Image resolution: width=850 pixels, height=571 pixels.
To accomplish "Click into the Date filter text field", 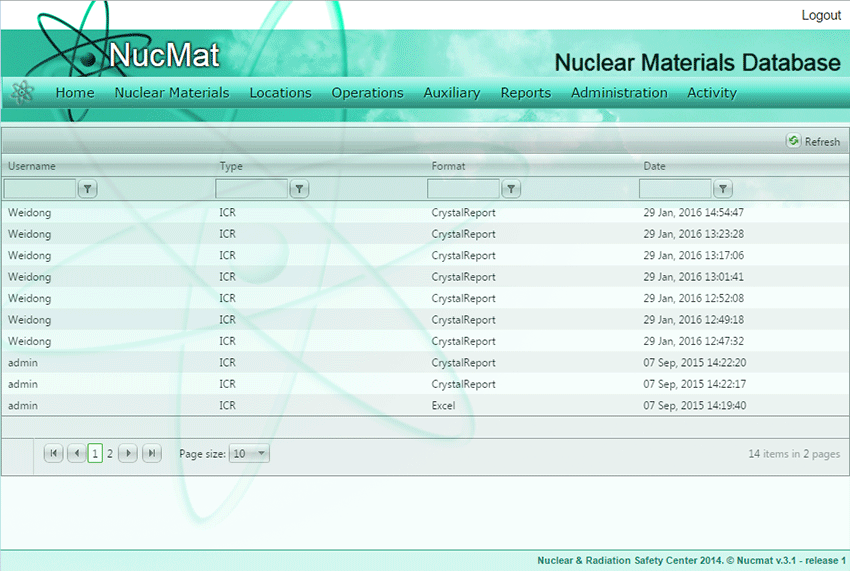I will pyautogui.click(x=675, y=189).
